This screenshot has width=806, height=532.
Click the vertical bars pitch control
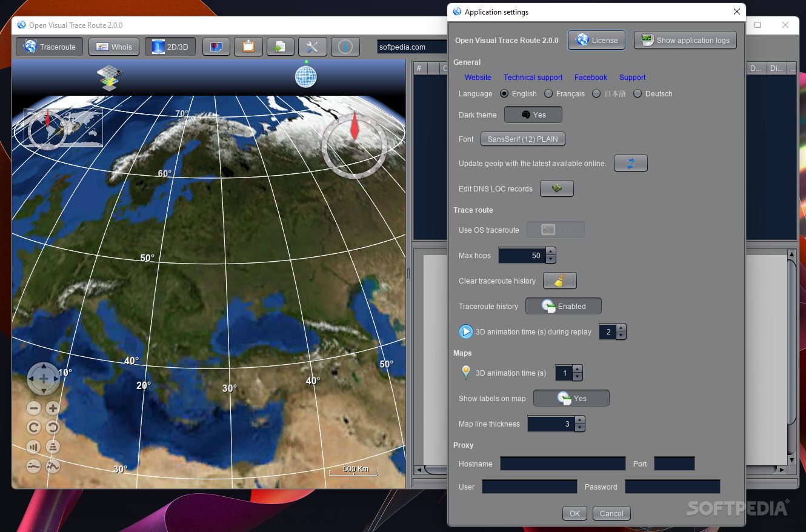coord(34,447)
